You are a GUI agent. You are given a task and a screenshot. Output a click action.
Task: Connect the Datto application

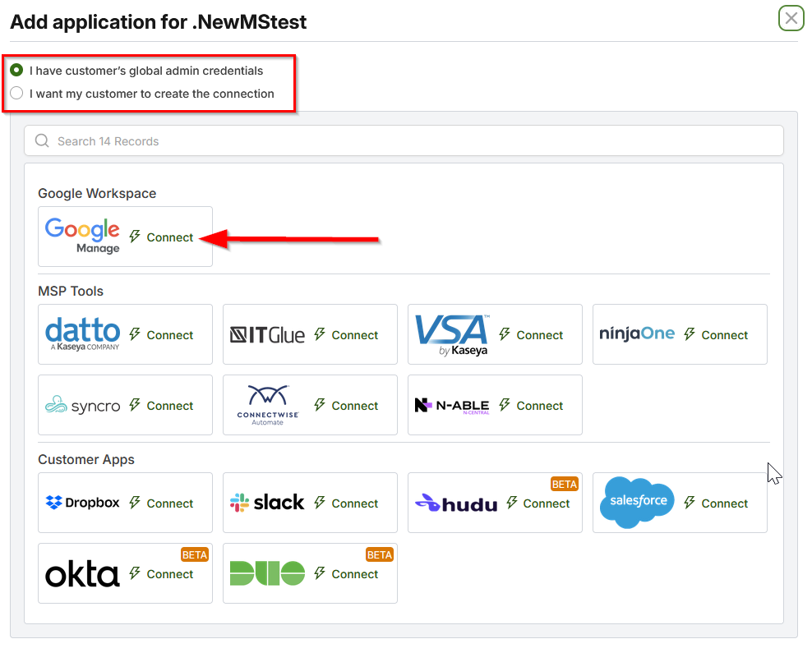click(x=161, y=335)
